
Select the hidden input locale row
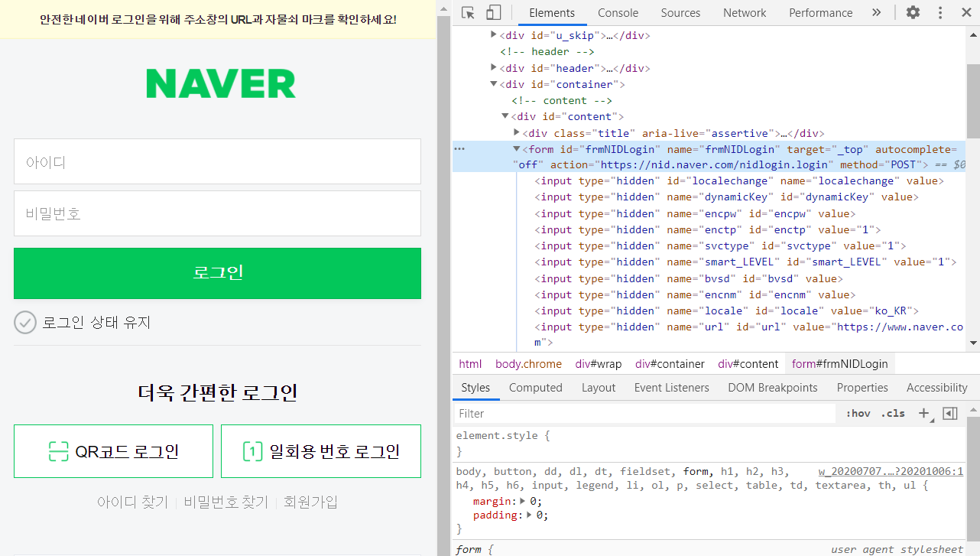[x=726, y=311]
